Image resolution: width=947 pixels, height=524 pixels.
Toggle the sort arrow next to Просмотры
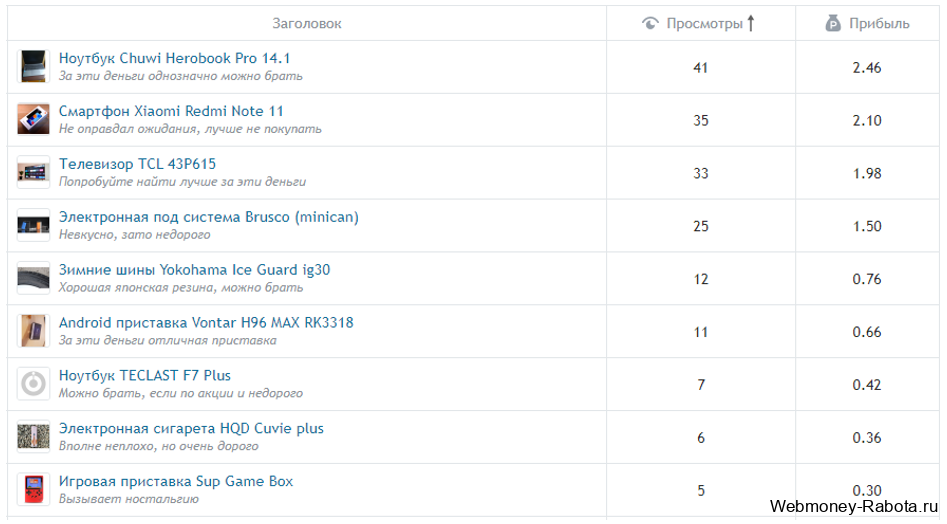751,24
